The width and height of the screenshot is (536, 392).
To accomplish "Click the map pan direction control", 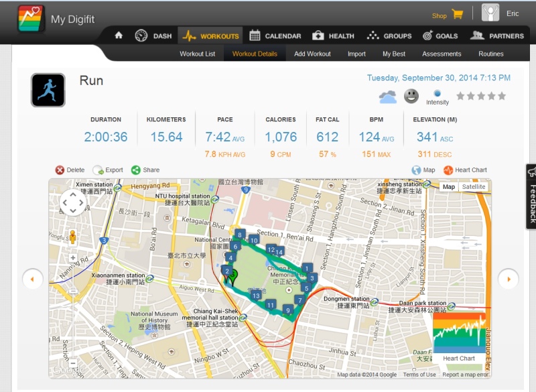I will tap(73, 202).
